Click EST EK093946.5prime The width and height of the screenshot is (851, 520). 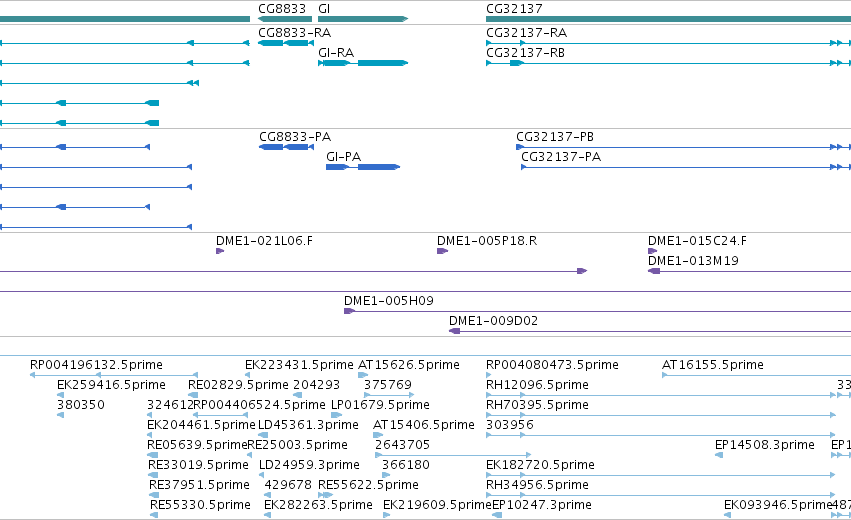pyautogui.click(x=778, y=505)
